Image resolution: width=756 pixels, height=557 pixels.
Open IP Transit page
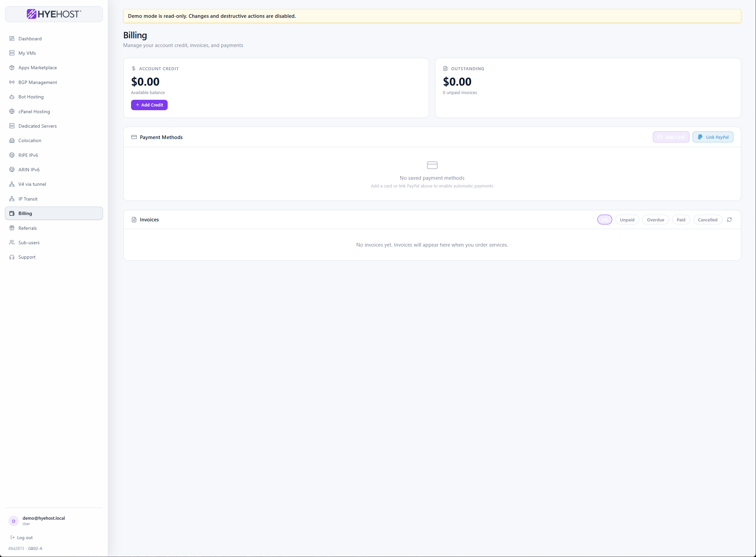coord(54,199)
